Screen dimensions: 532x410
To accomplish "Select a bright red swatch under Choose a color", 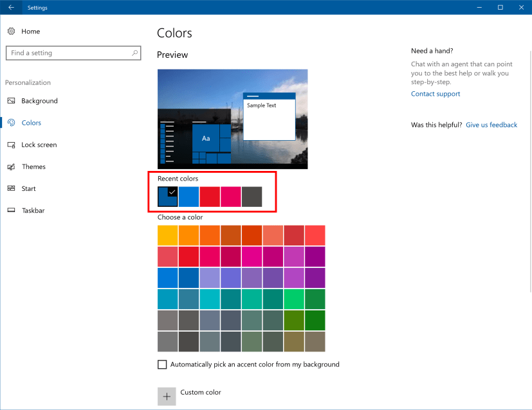I will (188, 256).
